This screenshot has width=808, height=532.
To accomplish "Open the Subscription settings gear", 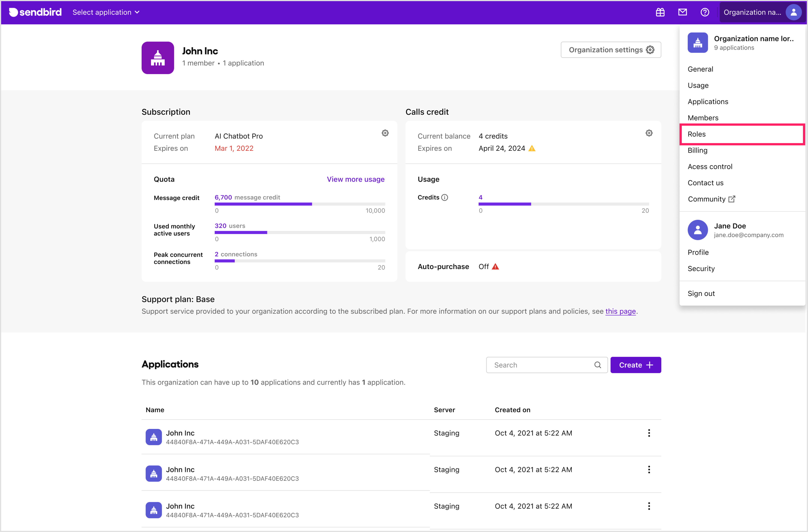I will pyautogui.click(x=385, y=133).
